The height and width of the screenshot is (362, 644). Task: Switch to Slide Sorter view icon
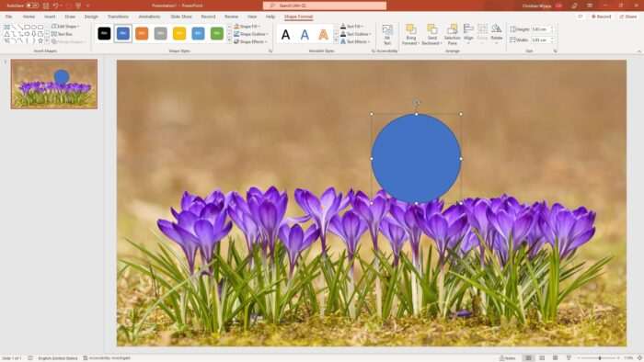coord(542,358)
